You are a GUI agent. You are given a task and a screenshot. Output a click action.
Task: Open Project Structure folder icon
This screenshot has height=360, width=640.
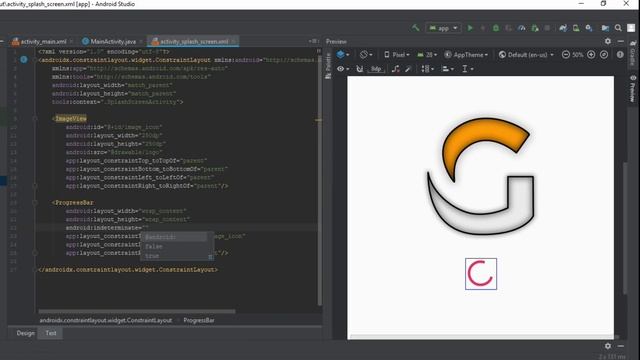click(605, 28)
